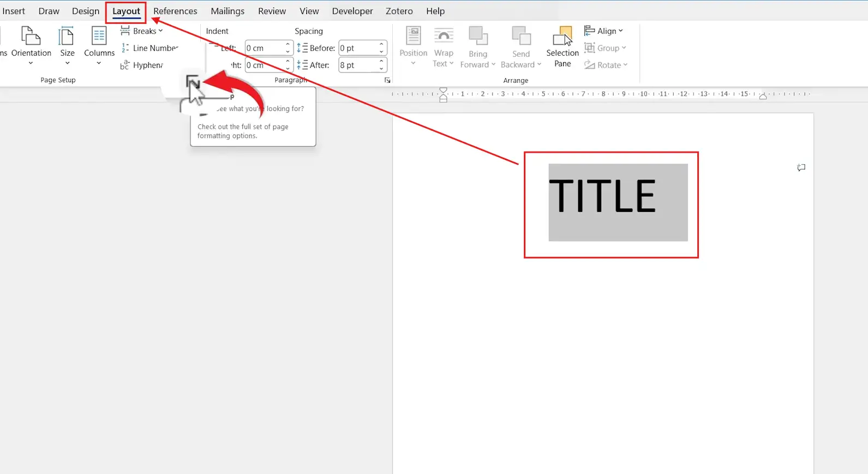Open the Align dropdown
The image size is (868, 474).
coord(603,31)
